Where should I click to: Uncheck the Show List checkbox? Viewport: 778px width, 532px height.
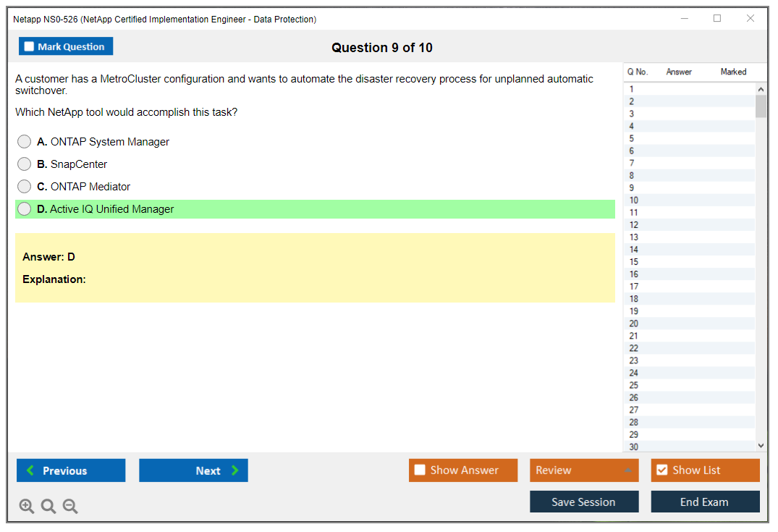point(661,470)
